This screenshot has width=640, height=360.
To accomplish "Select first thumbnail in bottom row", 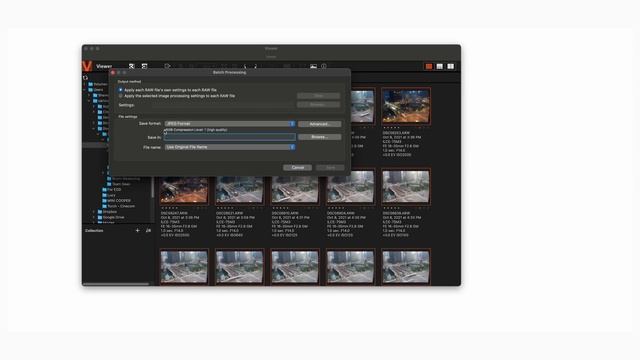I will coord(184,267).
